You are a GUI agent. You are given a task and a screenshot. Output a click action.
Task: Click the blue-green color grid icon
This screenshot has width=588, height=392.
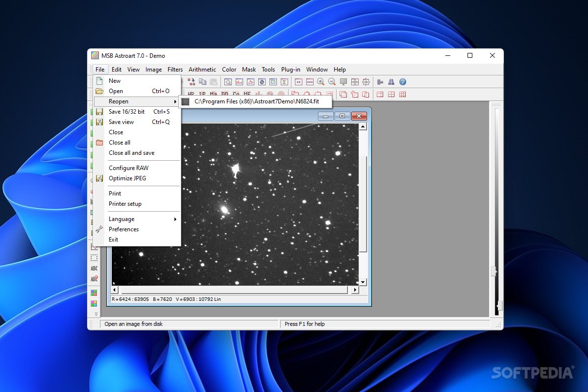point(94,293)
